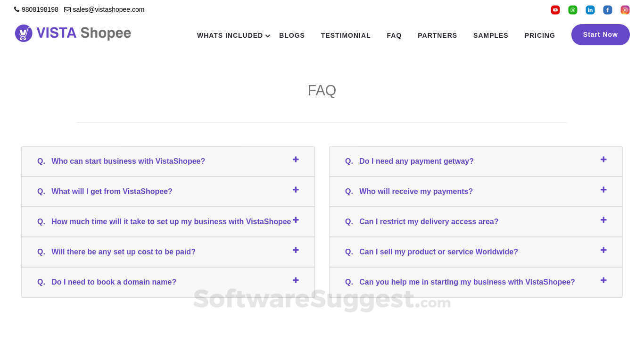Screen dimensions: 644x345
Task: Open VistaShopee's YouTube channel icon
Action: coord(555,9)
